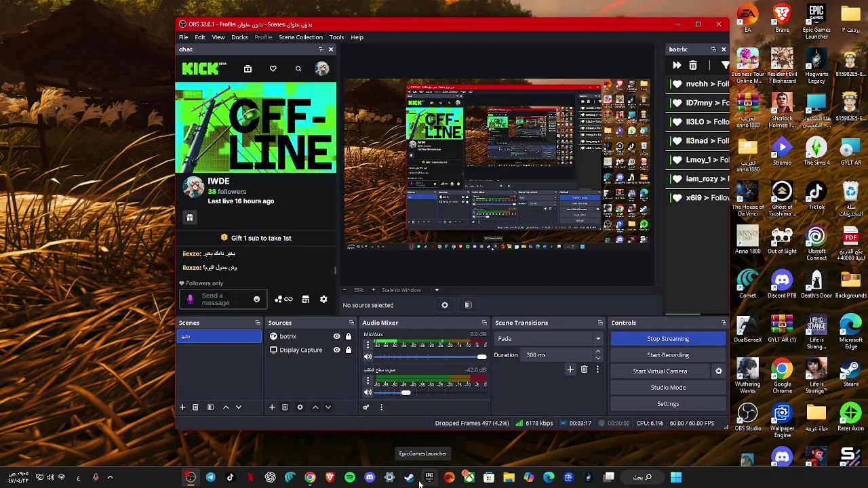Move source down arrow in Sources dock

pyautogui.click(x=328, y=407)
